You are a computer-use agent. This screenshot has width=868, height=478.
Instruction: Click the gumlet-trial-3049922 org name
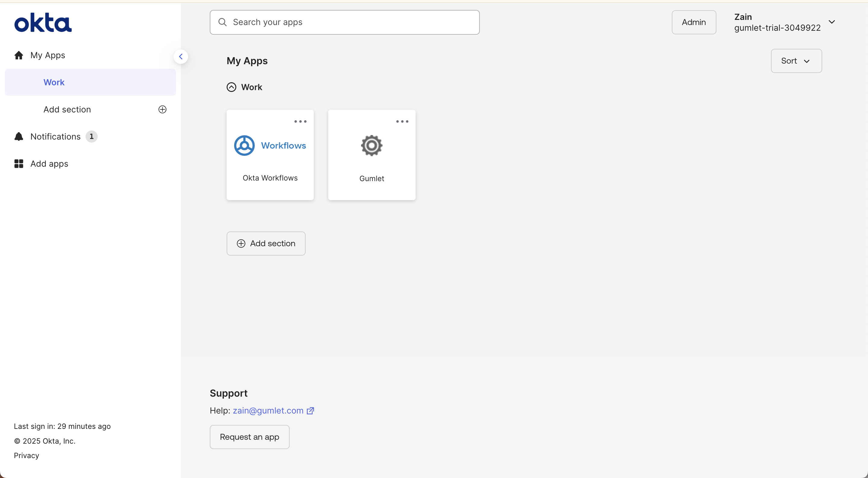777,28
